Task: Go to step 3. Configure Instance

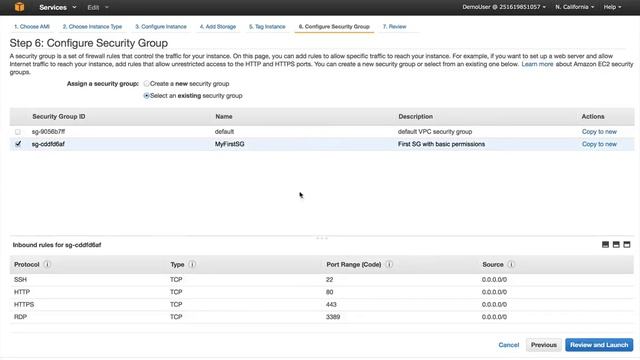Action: (161, 27)
